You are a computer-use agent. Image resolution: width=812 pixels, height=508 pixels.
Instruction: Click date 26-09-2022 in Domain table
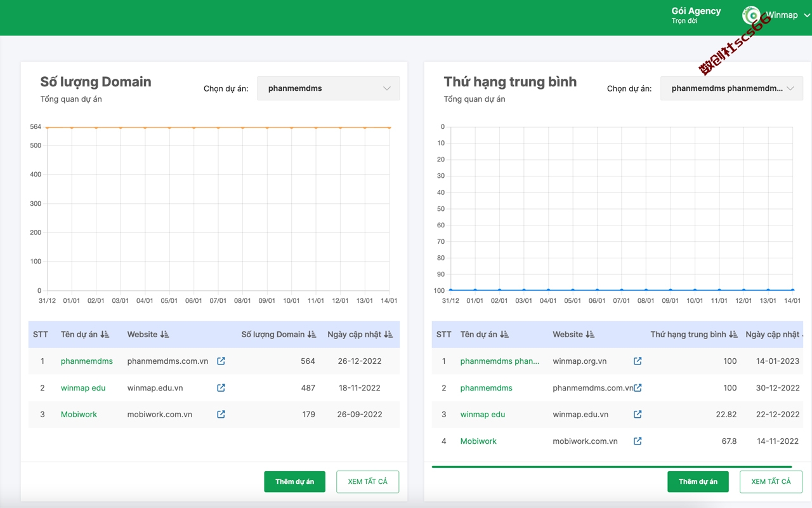[x=360, y=414]
